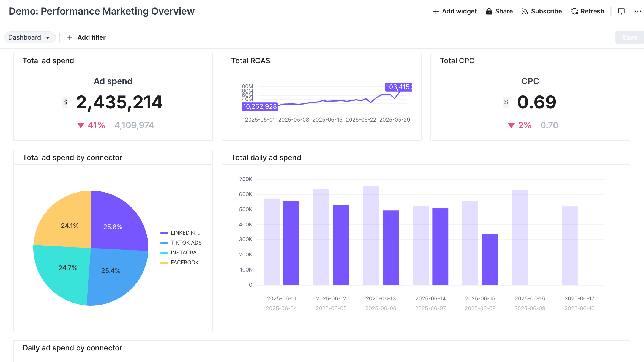Image resolution: width=644 pixels, height=362 pixels.
Task: Click the Subscribe feed icon
Action: (525, 11)
